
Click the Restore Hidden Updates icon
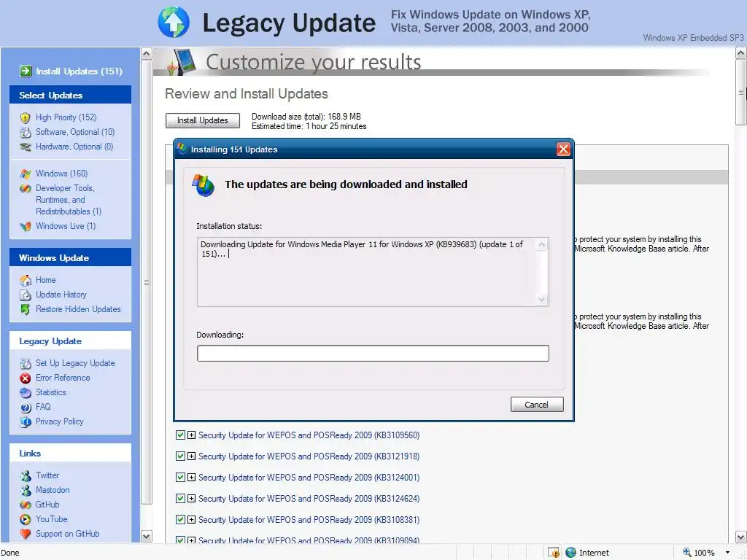point(26,309)
